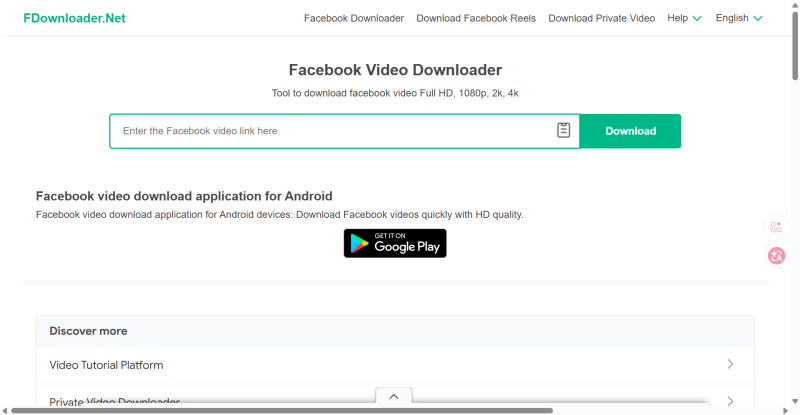Click the vertical scrollbar thumb

click(x=795, y=46)
